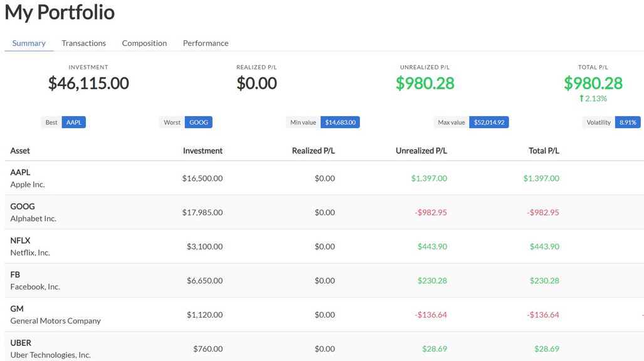Click AAPL realized P/L $0.00 cell
Image resolution: width=644 pixels, height=361 pixels.
click(x=325, y=178)
